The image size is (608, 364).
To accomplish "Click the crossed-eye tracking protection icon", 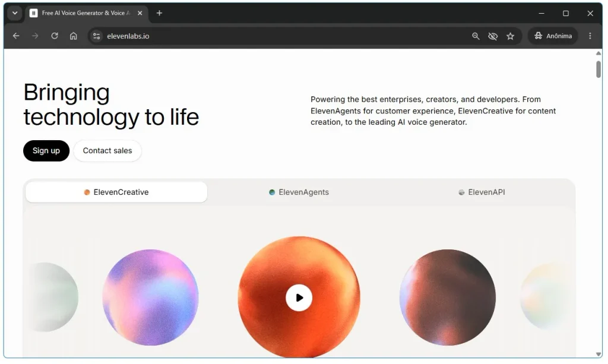I will 493,36.
